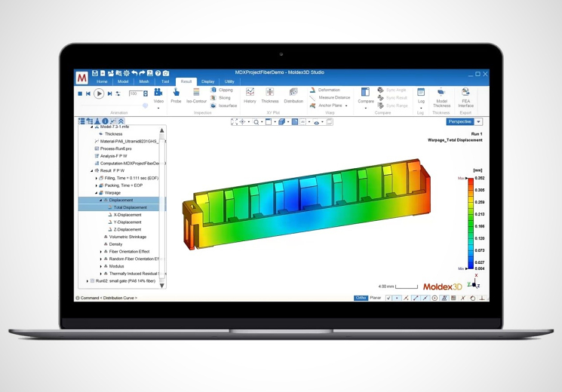Screen dimensions: 562x392
Task: Click the animation progress slider handle
Action: pyautogui.click(x=145, y=106)
